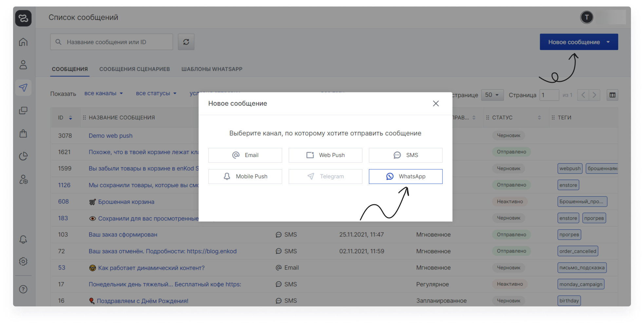Switch to СООБЩЕНИЯ СЦЕНАРИЕВ tab
644x326 pixels.
click(135, 69)
